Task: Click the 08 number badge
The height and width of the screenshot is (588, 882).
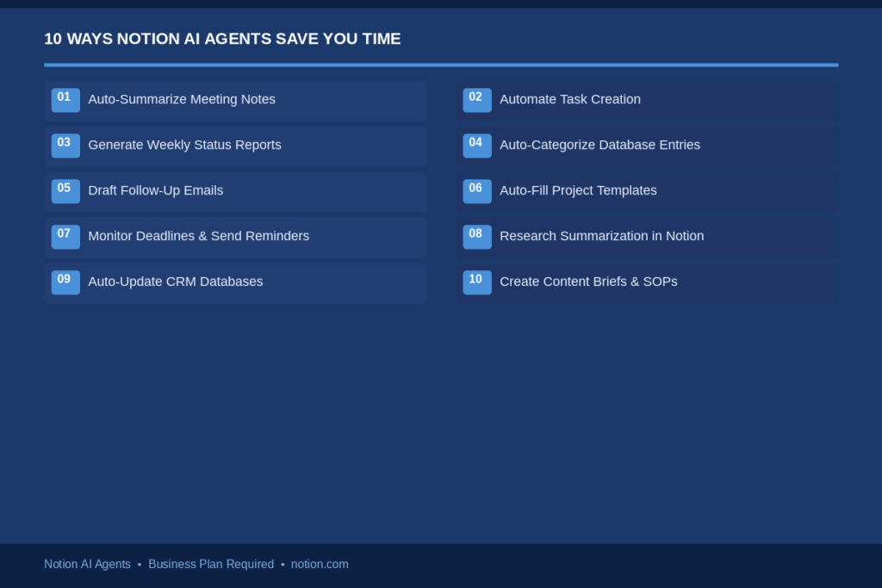Action: click(x=477, y=237)
